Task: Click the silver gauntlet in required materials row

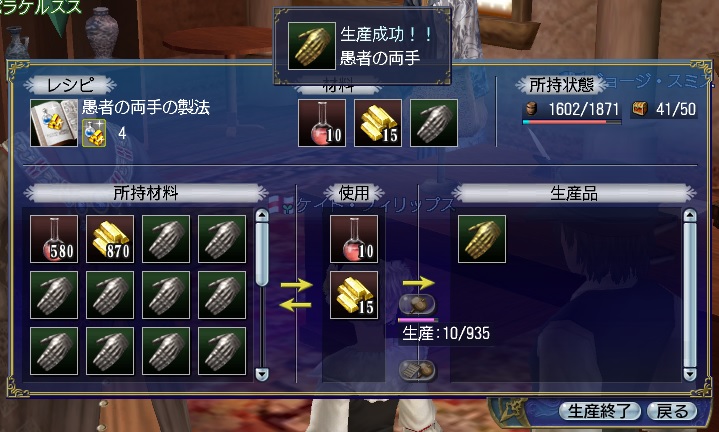Action: 434,123
